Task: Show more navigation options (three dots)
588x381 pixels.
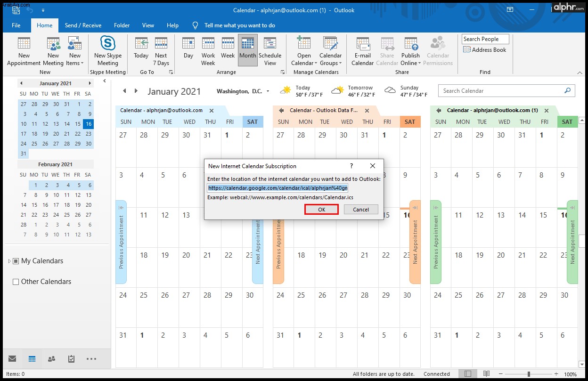Action: click(x=91, y=359)
